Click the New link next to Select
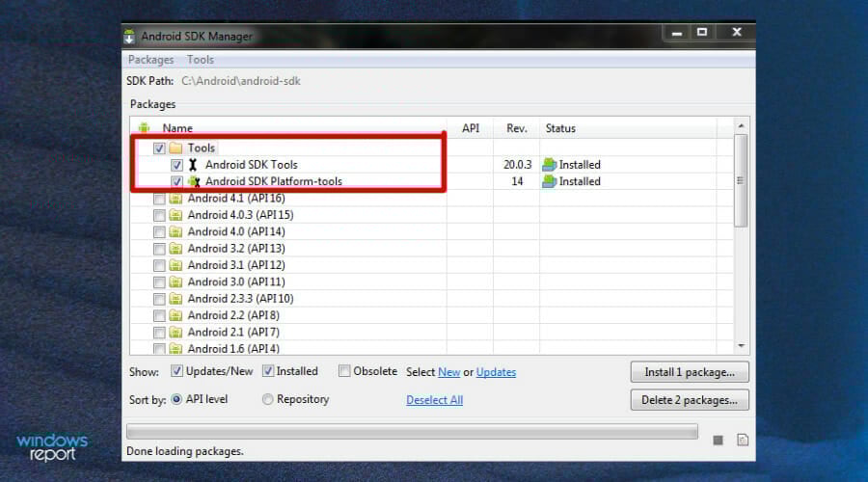This screenshot has height=482, width=868. (x=448, y=372)
